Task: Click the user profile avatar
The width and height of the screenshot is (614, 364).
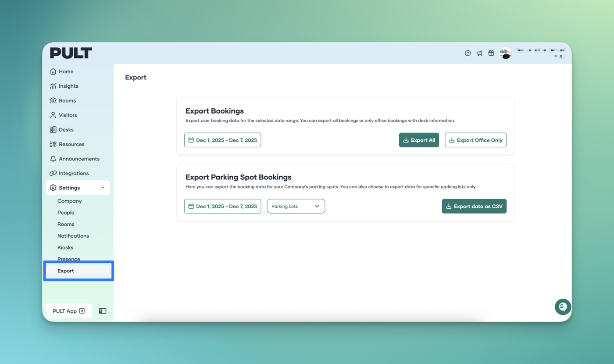Action: click(506, 54)
